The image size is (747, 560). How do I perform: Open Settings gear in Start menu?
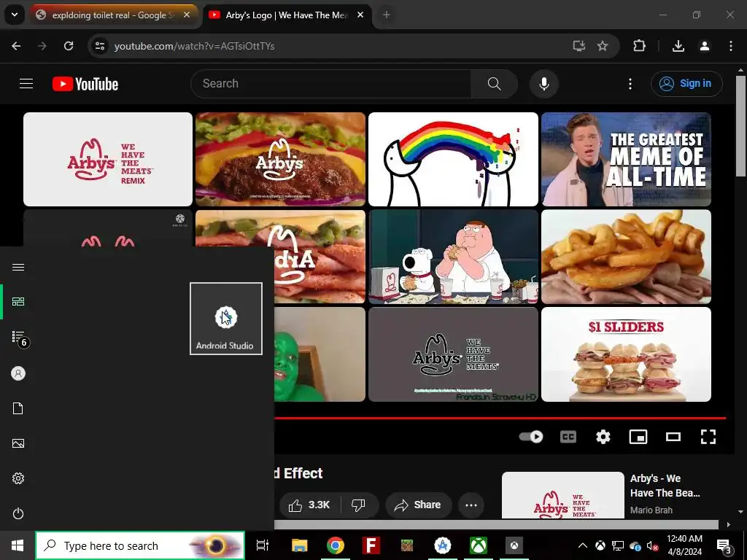point(18,478)
